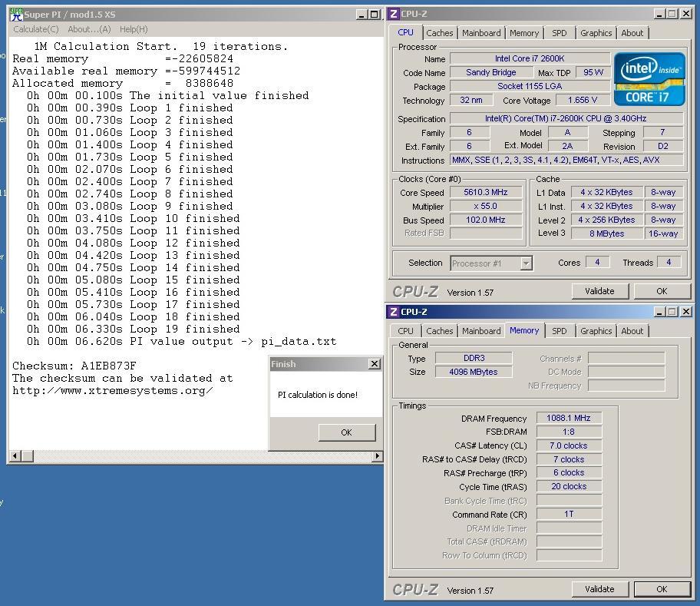Click the http://www.xtremesystems.org/ text

pyautogui.click(x=113, y=391)
